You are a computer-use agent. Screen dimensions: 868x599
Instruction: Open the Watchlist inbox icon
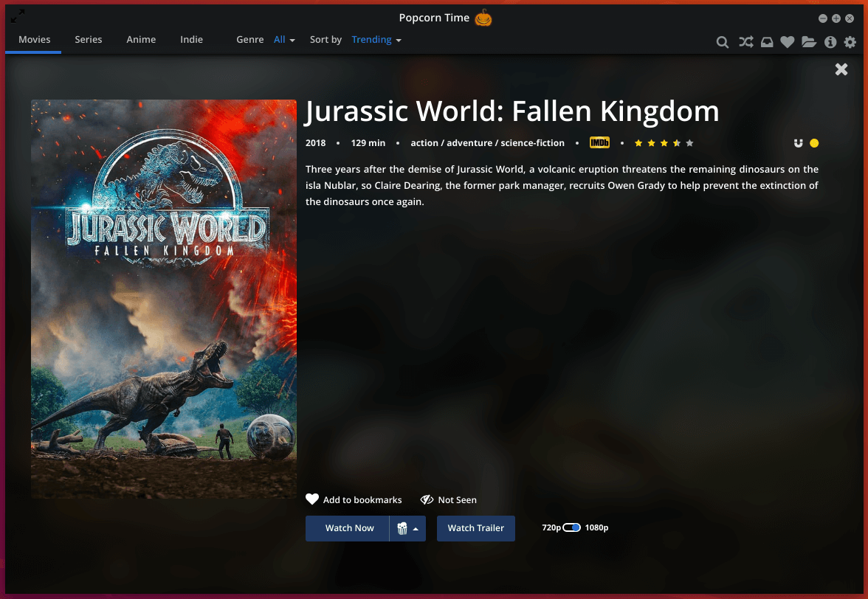tap(766, 42)
